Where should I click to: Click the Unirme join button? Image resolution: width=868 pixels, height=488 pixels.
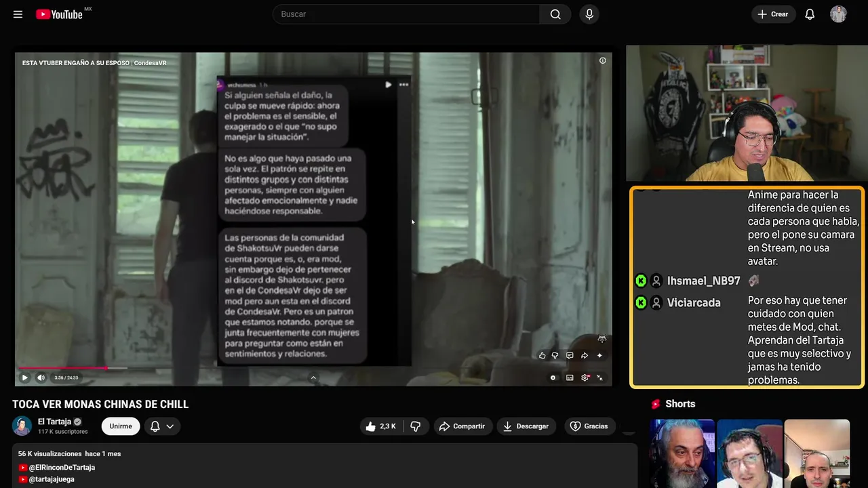point(121,426)
